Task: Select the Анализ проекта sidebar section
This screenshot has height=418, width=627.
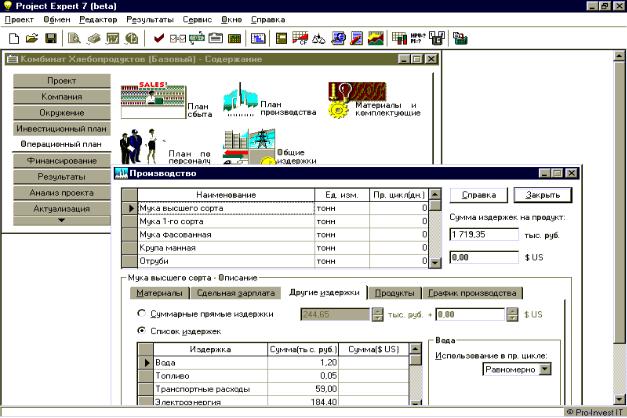Action: tap(62, 192)
